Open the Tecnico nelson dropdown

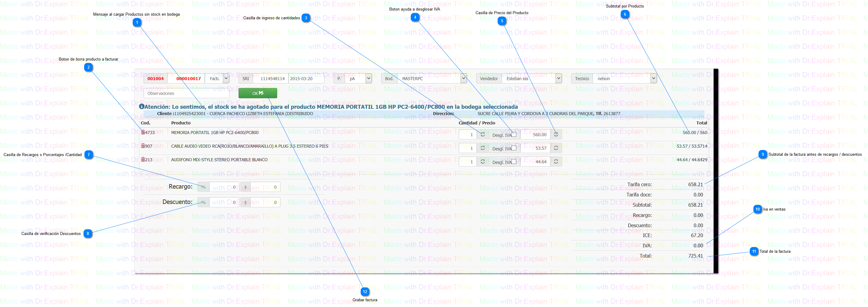(653, 78)
